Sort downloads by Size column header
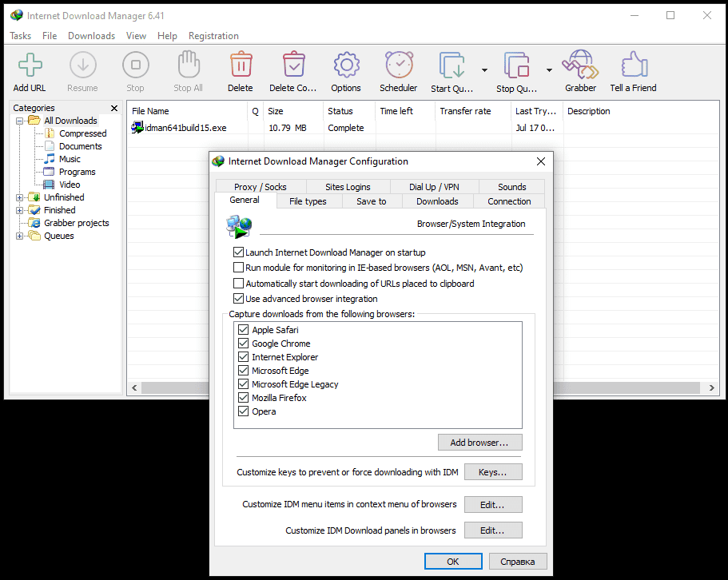This screenshot has width=728, height=580. (x=293, y=111)
